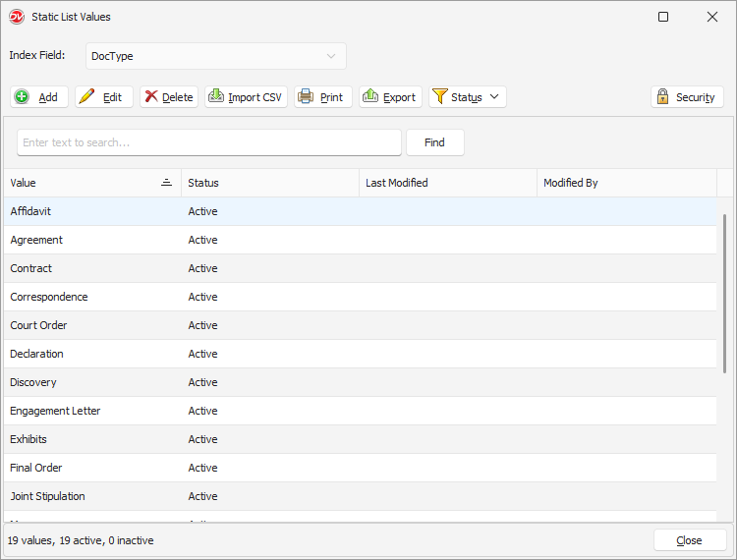737x560 pixels.
Task: Click the Edit button label
Action: click(112, 97)
